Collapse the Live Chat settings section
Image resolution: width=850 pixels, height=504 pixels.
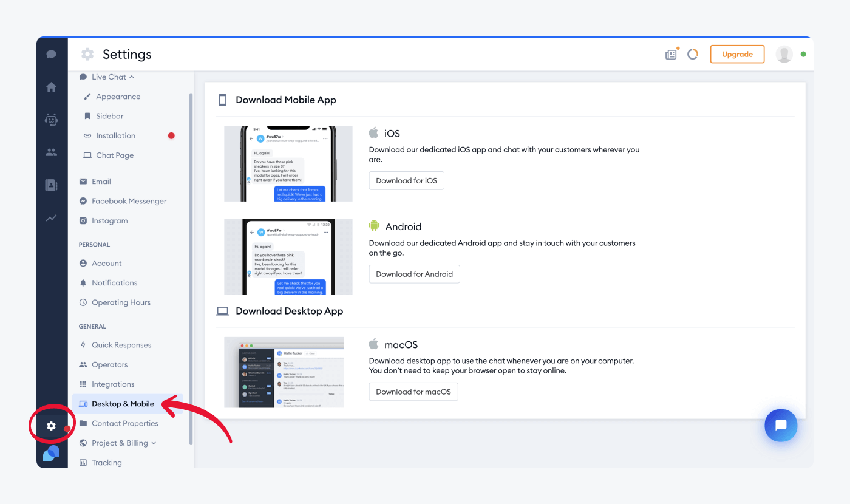pos(109,77)
